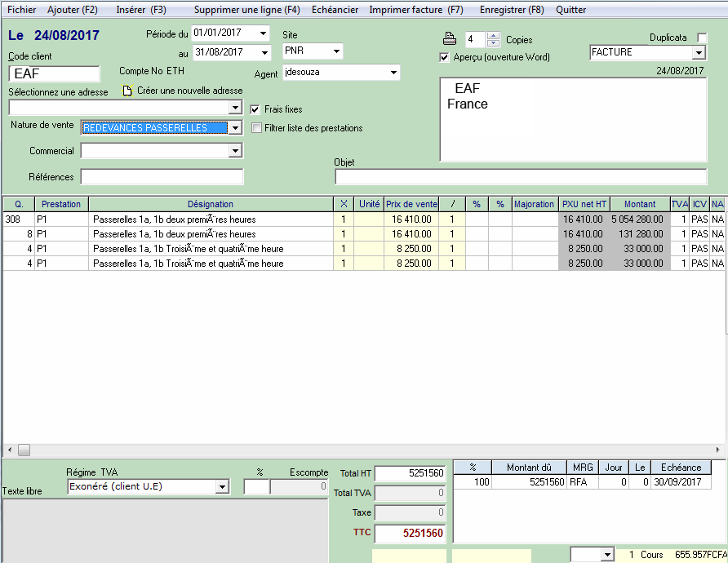
Task: Enable the Duplicata checkbox
Action: tap(702, 38)
